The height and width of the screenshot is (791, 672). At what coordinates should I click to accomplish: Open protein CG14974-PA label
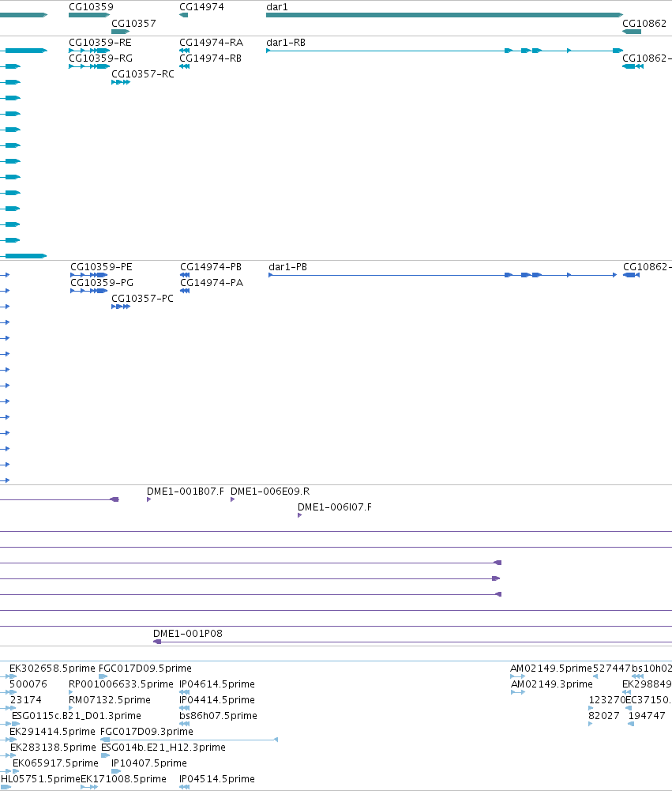pos(212,283)
